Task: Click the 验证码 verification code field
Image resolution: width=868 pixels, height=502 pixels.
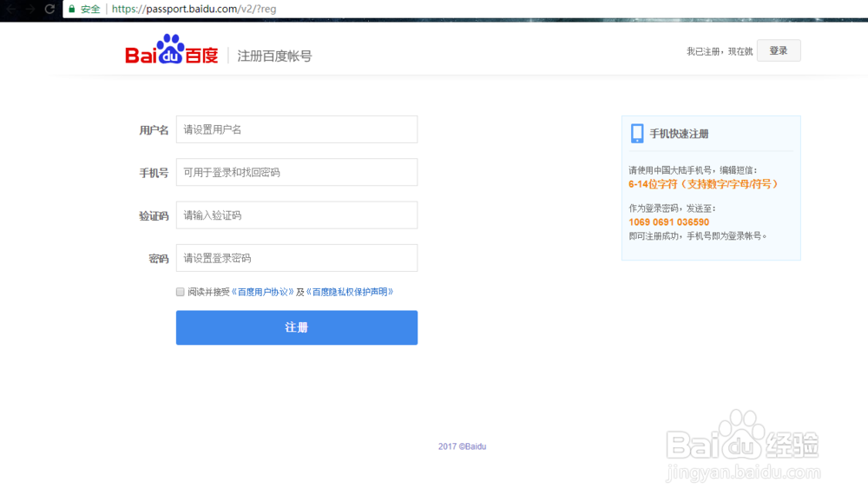Action: coord(297,215)
